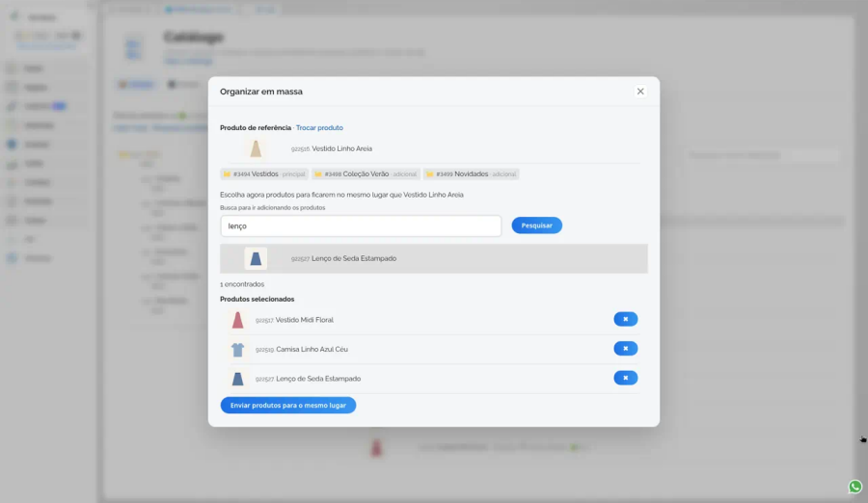The height and width of the screenshot is (503, 868).
Task: Remove Lenço de Seda Estampado from selection
Action: click(x=626, y=378)
